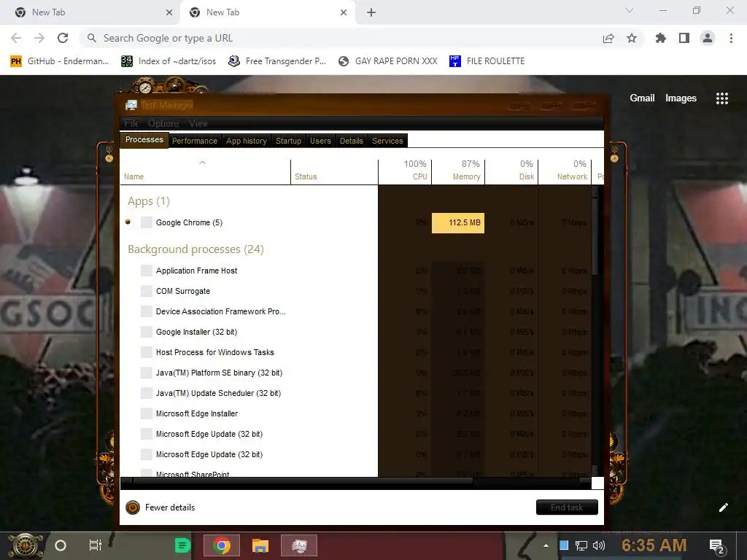
Task: Open the Index of ~dartz/isos bookmark
Action: (169, 61)
